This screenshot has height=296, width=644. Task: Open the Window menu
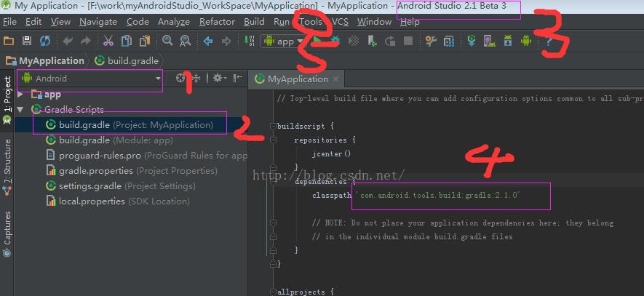(x=374, y=22)
